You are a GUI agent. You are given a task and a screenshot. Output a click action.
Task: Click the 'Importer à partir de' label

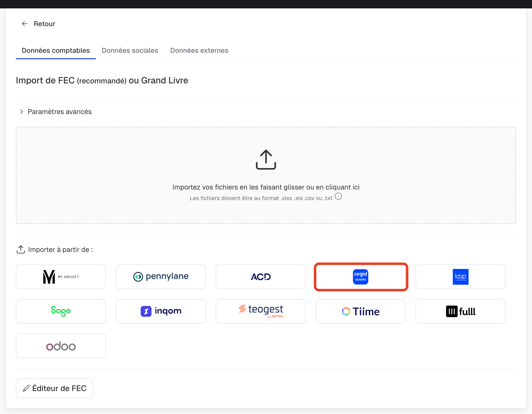click(60, 250)
